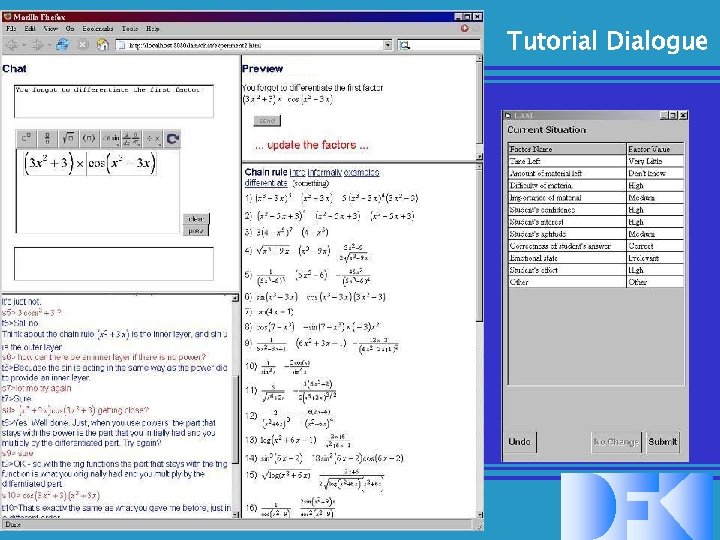Select the 'Time Left' factor row
This screenshot has height=540, width=720.
[x=567, y=161]
